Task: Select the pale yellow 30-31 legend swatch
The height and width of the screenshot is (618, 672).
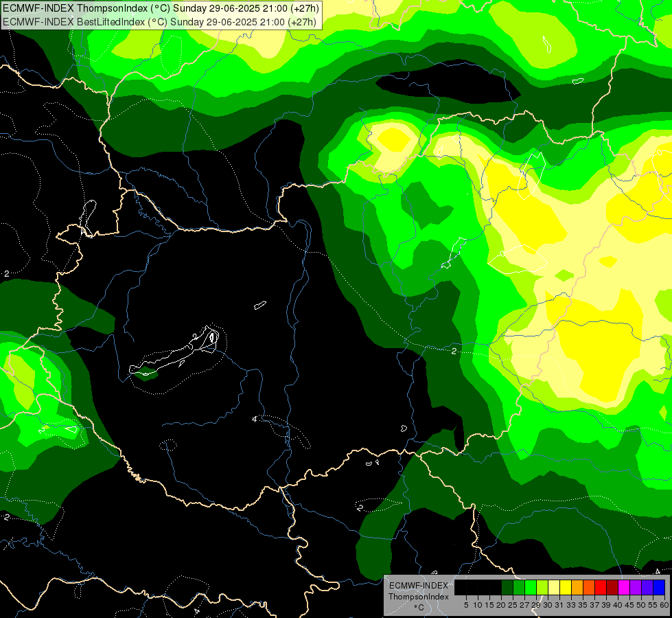Action: [554, 587]
